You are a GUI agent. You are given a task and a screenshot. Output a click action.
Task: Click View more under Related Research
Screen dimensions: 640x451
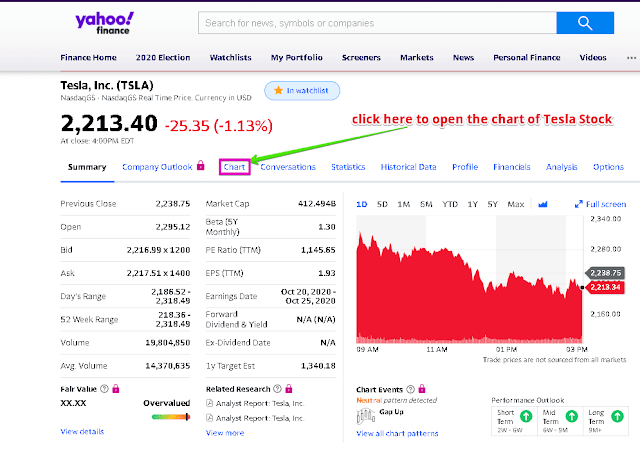[x=225, y=433]
